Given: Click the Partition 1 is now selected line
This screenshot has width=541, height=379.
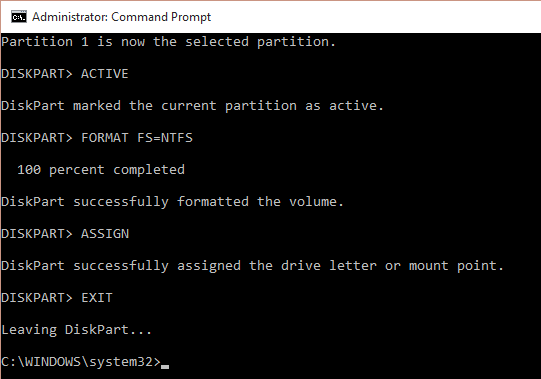Looking at the screenshot, I should point(168,42).
